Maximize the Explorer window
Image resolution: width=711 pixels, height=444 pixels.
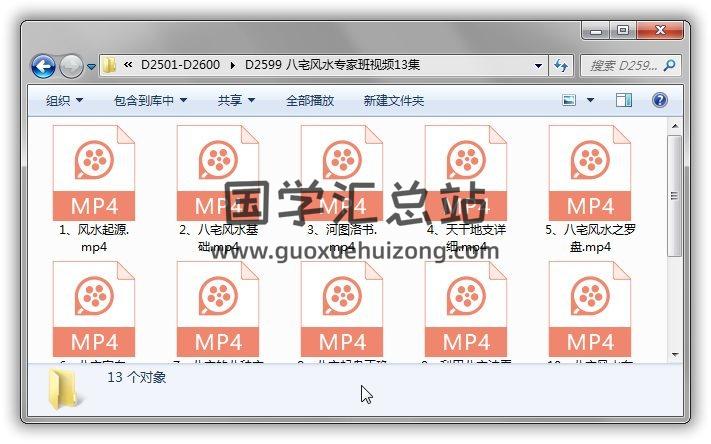coord(623,31)
